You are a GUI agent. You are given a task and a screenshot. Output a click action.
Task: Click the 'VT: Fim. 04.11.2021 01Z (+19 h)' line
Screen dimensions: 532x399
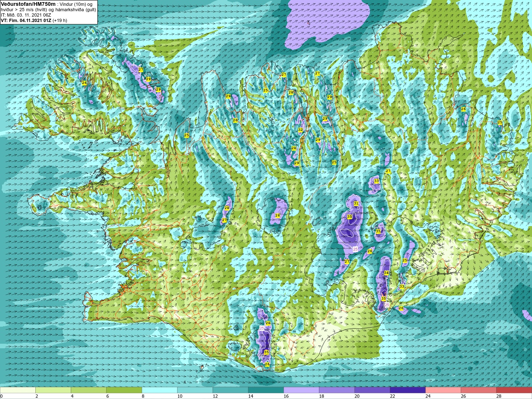[34, 20]
